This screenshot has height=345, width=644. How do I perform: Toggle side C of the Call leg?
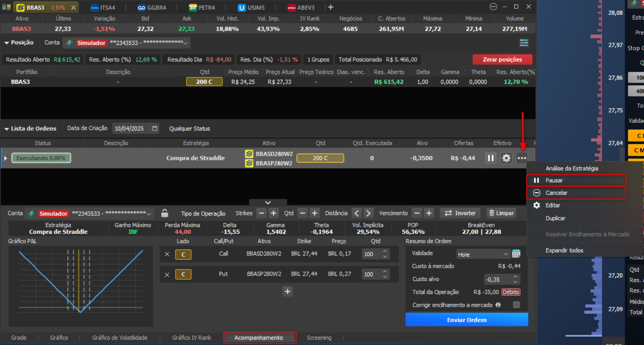[183, 254]
